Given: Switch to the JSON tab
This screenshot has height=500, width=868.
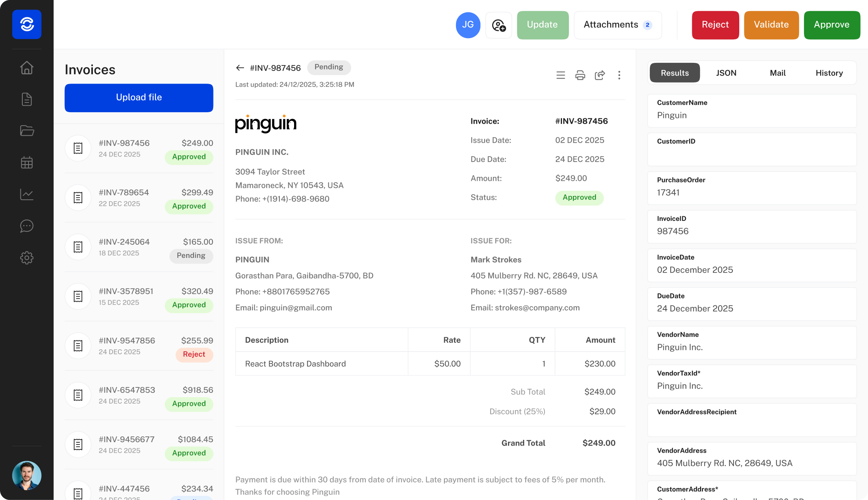Looking at the screenshot, I should (x=726, y=72).
